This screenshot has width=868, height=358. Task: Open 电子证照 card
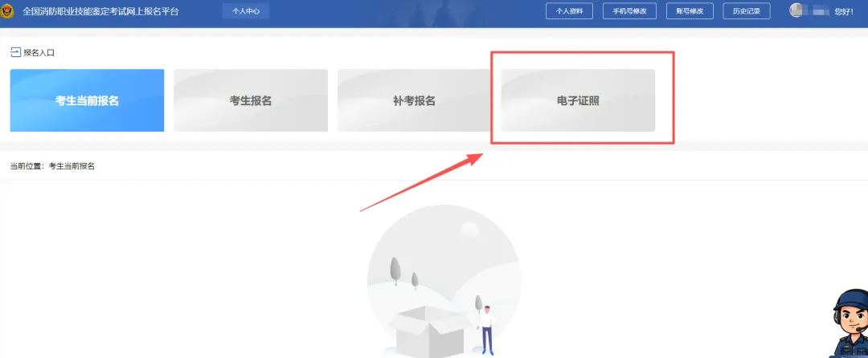click(578, 100)
